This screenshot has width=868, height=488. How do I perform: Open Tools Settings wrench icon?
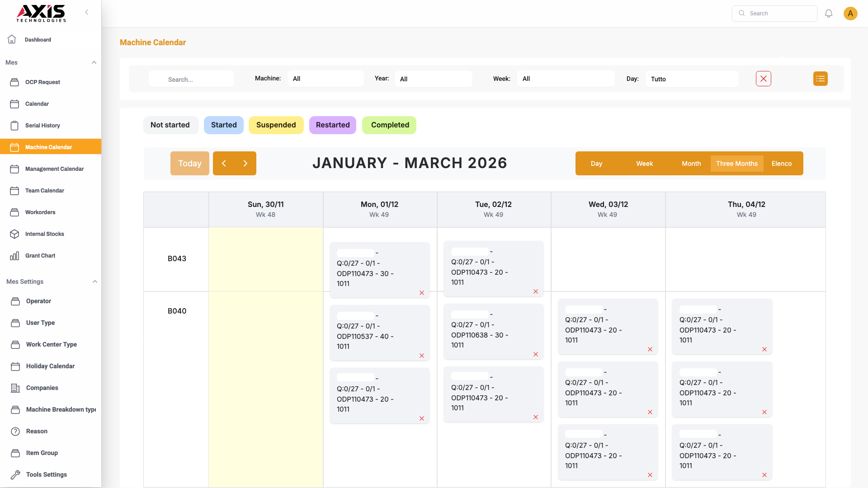[15, 474]
